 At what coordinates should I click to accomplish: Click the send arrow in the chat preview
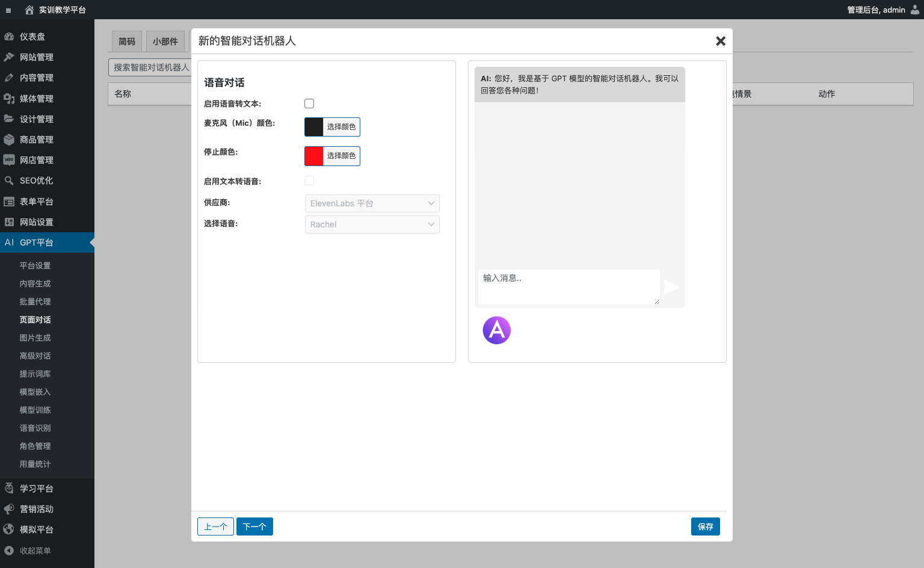pyautogui.click(x=671, y=287)
